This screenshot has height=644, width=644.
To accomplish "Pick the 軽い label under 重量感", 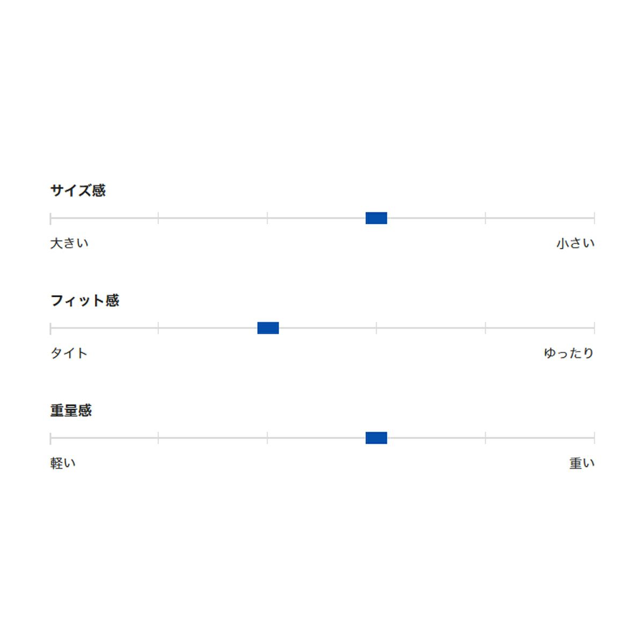I will click(63, 463).
